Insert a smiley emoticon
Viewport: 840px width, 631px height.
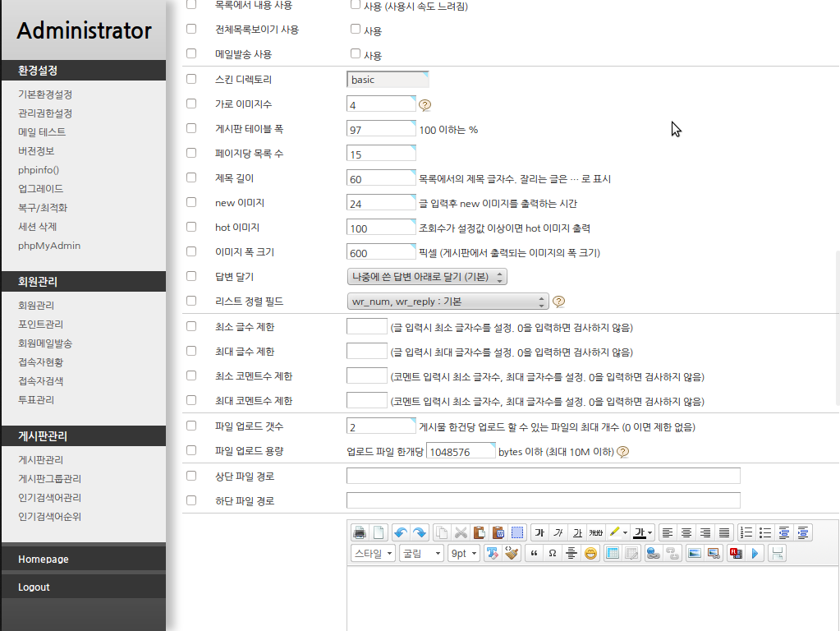(590, 554)
